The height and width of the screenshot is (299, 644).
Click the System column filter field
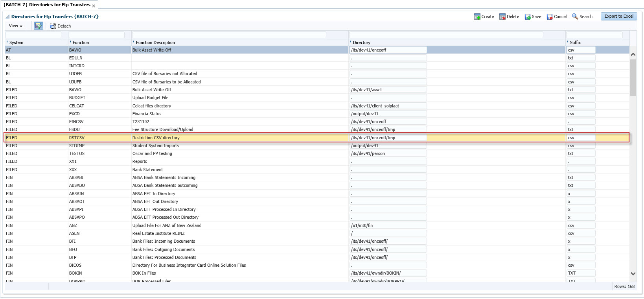coord(33,35)
